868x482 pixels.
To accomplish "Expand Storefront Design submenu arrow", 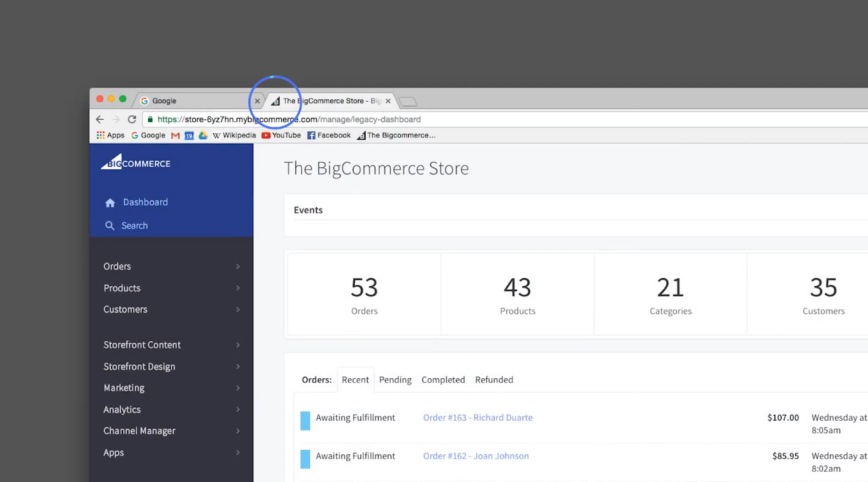I will [238, 367].
